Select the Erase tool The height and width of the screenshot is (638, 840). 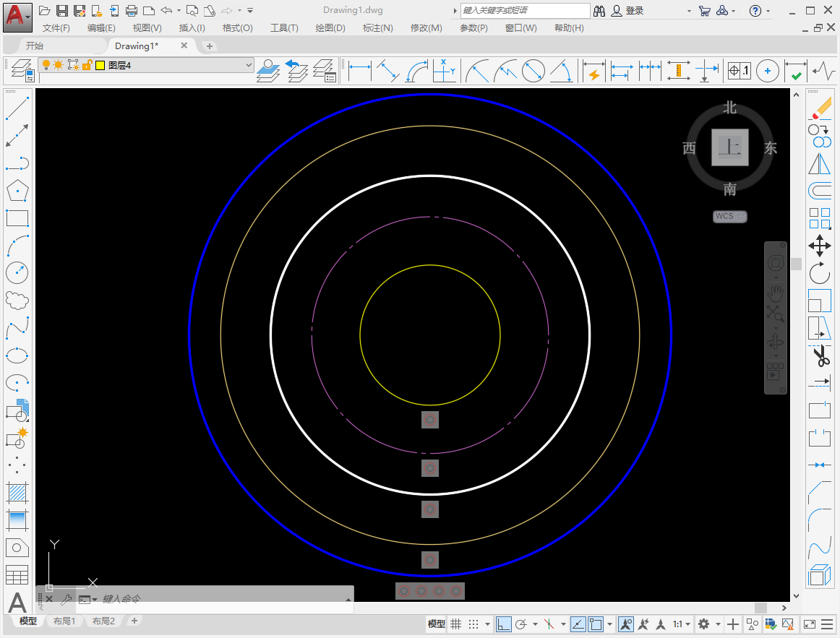[x=820, y=108]
